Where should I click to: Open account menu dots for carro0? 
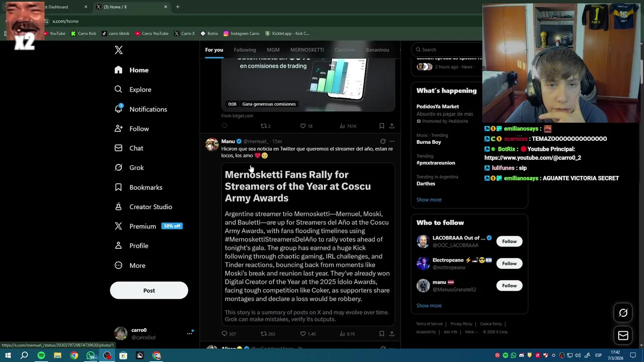pos(190,333)
